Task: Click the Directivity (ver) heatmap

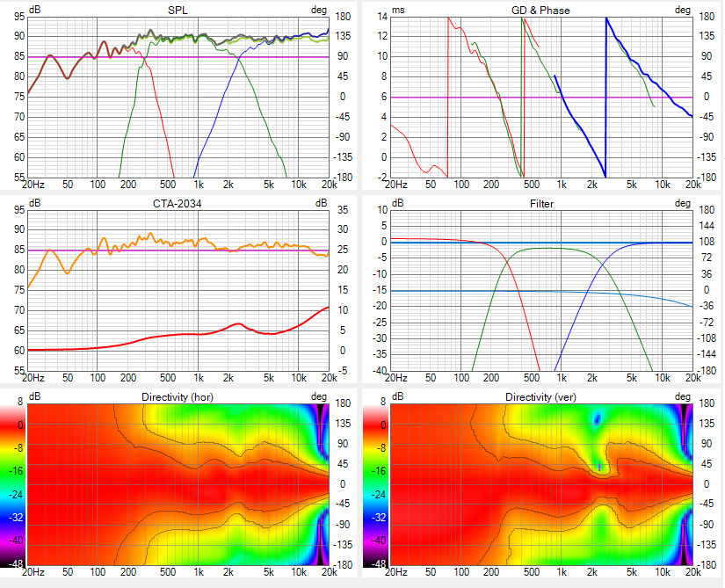Action: [541, 484]
